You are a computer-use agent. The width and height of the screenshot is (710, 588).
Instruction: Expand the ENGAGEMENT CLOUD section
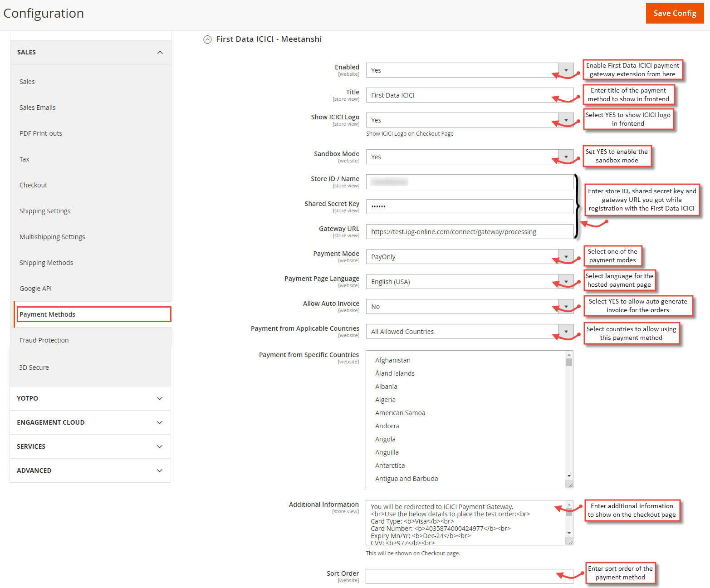point(90,422)
